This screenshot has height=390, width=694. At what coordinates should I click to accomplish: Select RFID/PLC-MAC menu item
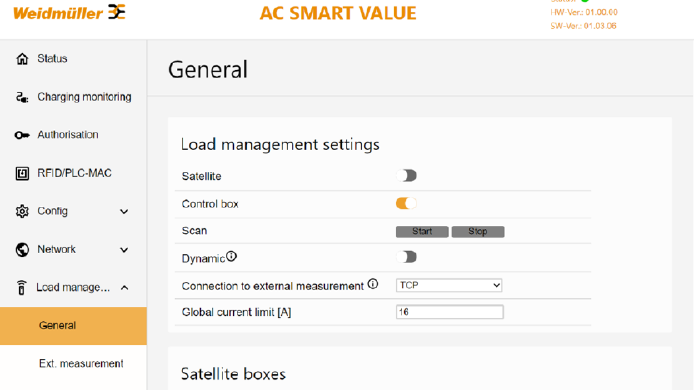[x=74, y=173]
